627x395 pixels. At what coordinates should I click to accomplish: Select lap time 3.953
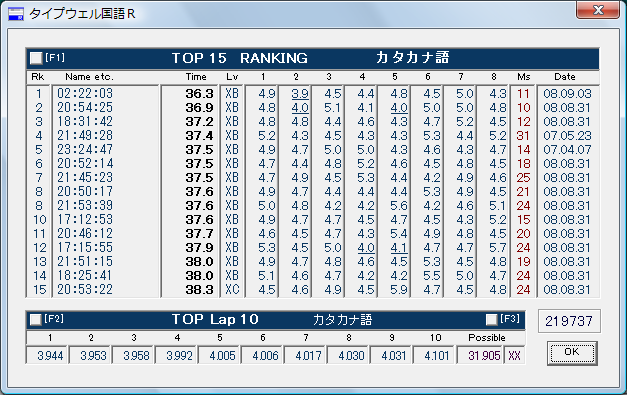[x=93, y=355]
